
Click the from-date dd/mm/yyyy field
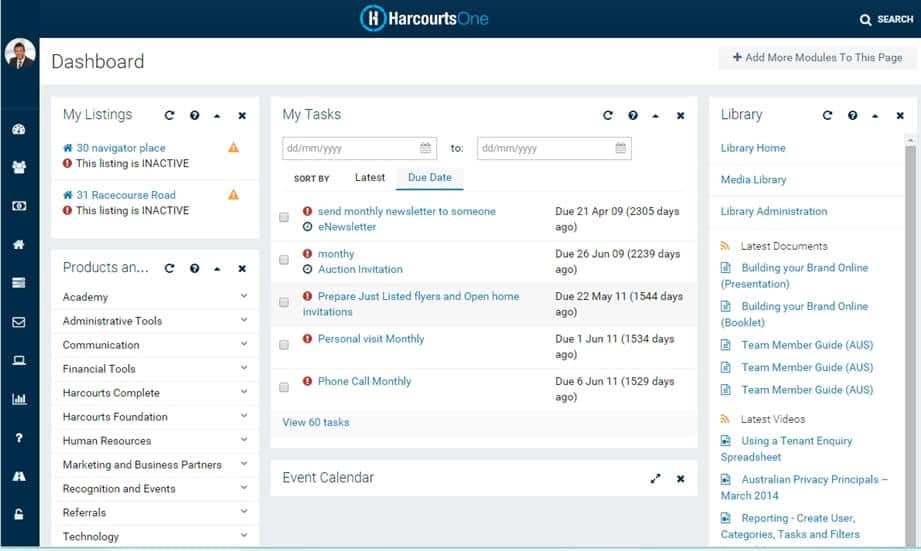click(x=359, y=148)
